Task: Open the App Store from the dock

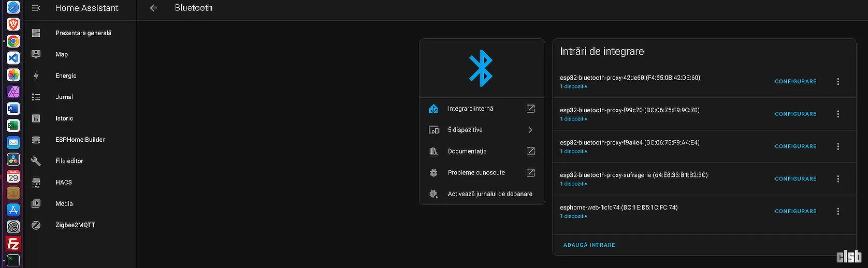Action: click(13, 210)
